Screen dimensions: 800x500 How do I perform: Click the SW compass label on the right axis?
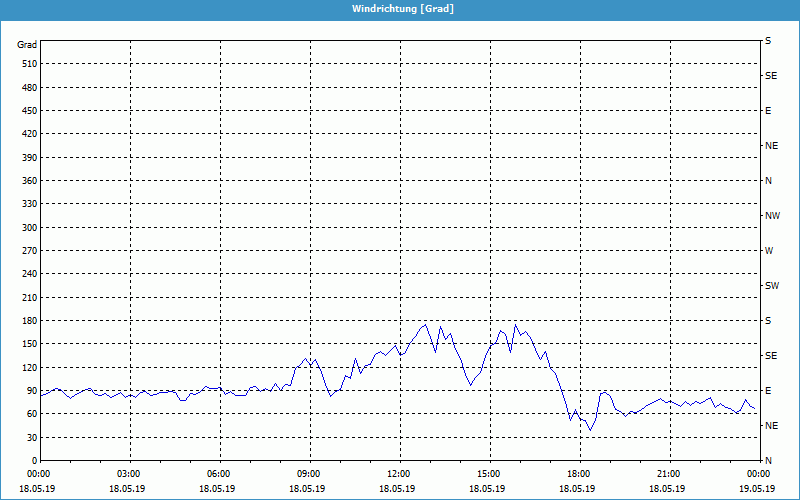[771, 286]
